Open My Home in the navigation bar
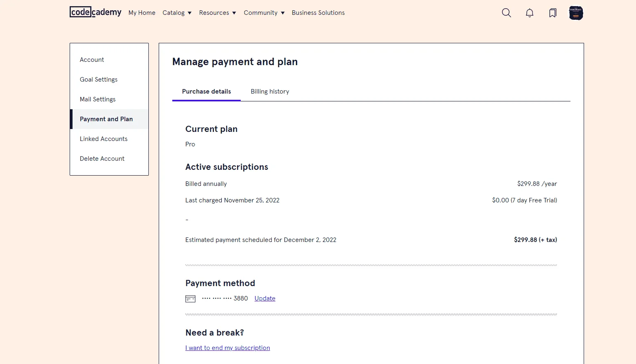636x364 pixels. pyautogui.click(x=142, y=13)
